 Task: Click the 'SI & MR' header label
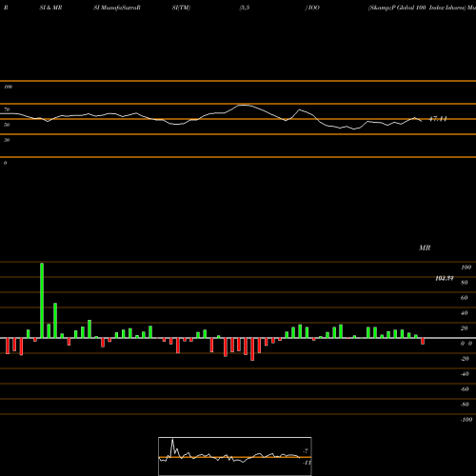pyautogui.click(x=50, y=8)
